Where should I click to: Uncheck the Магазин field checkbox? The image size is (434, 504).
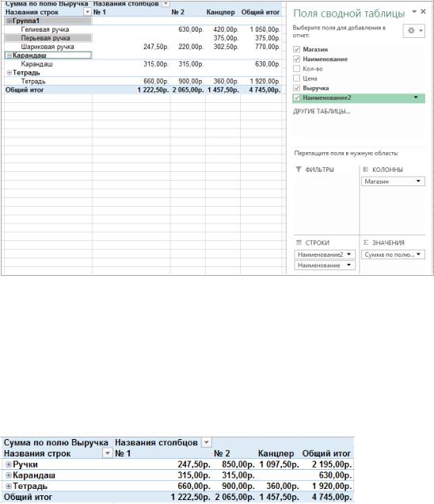click(x=296, y=49)
